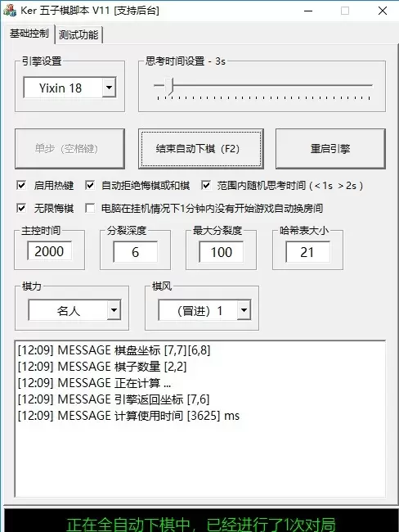Switch to the 测试功能 tab
Screen dimensions: 399x532
(x=78, y=35)
